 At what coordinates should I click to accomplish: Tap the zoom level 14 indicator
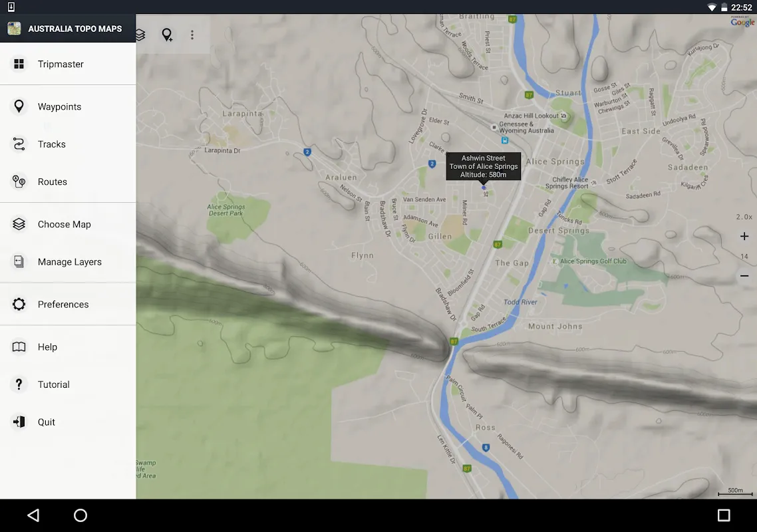pos(744,256)
